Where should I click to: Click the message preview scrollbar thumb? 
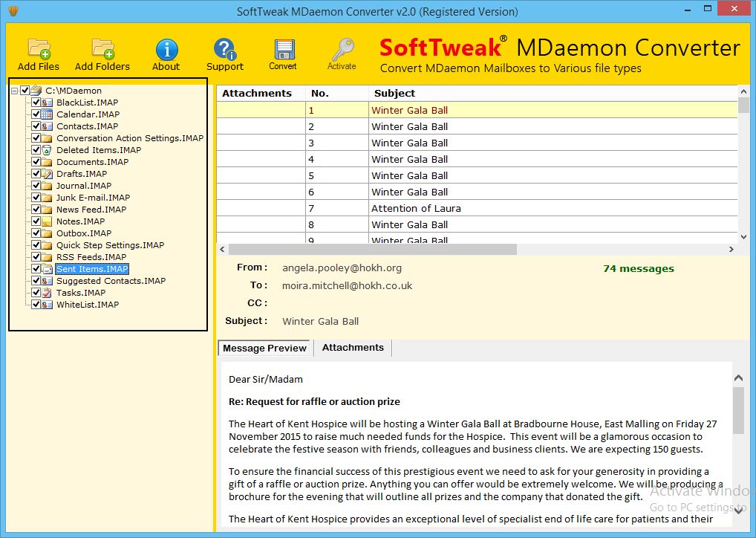point(738,411)
